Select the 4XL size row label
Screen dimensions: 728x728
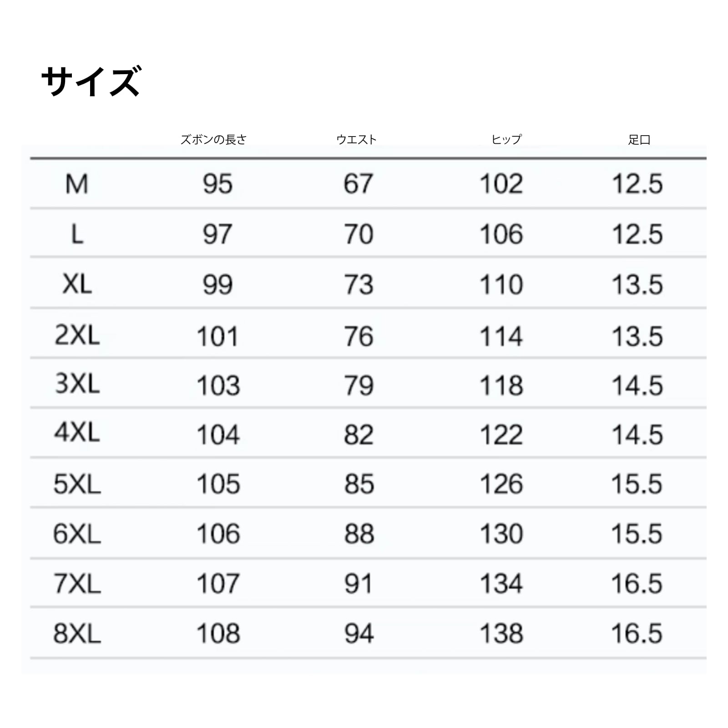77,433
